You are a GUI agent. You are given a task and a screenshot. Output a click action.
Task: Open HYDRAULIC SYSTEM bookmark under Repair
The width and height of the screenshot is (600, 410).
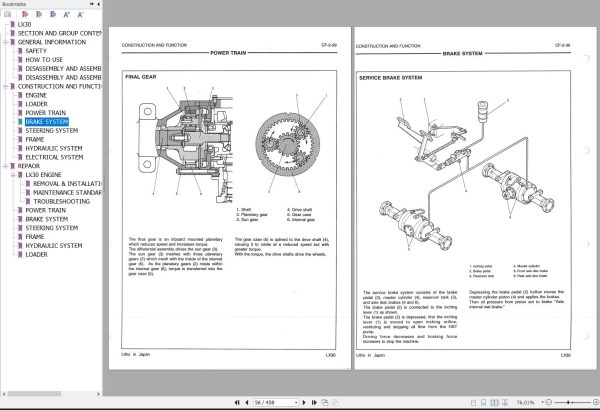click(54, 246)
